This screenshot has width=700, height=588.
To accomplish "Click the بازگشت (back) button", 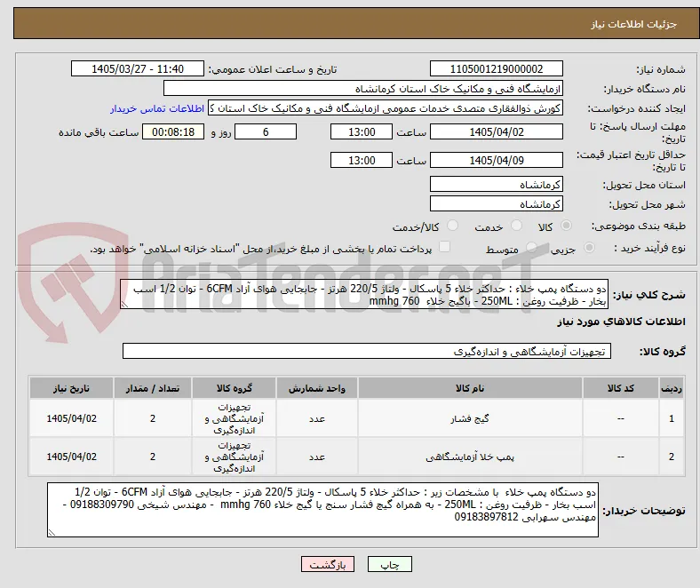I will (327, 564).
